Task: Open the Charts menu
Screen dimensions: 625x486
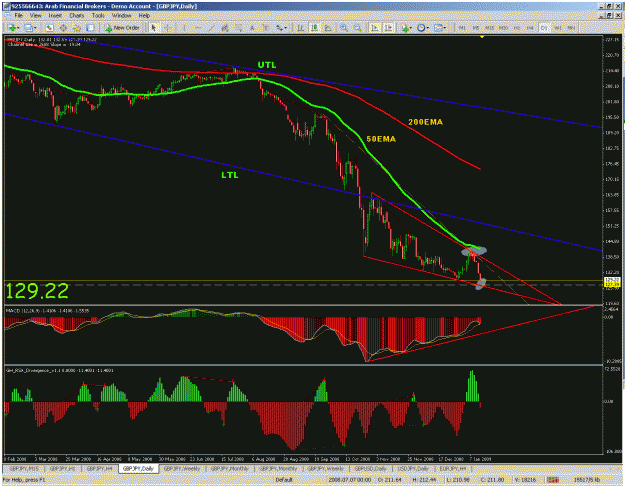Action: [77, 16]
